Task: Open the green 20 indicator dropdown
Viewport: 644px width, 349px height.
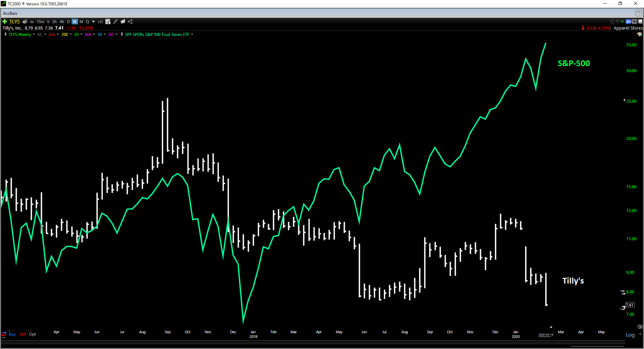Action: point(81,34)
